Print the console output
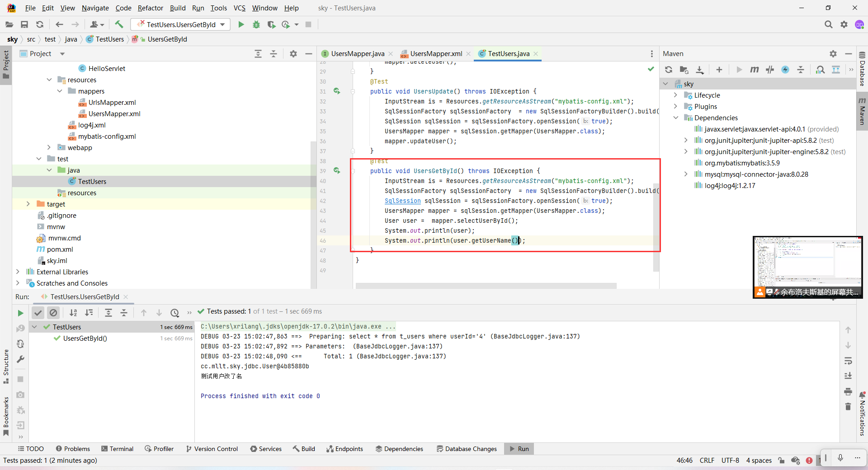The height and width of the screenshot is (470, 868). [x=848, y=391]
